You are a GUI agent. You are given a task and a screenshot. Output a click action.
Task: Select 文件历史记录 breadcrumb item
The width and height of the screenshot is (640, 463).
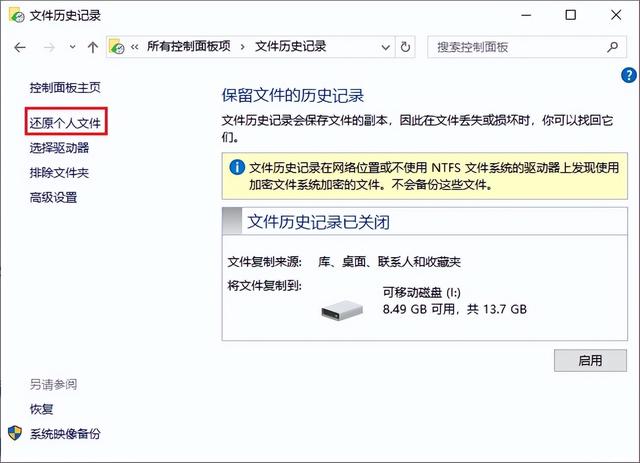click(290, 46)
